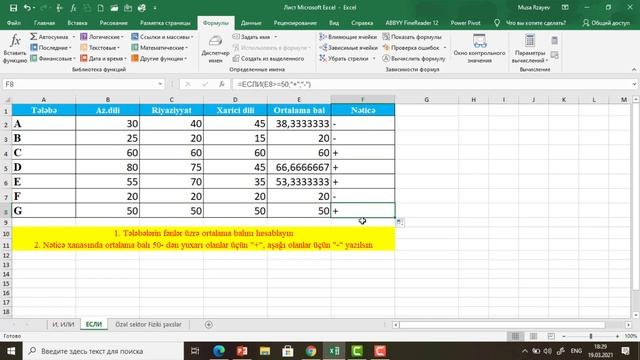Open Excel from the Windows taskbar
This screenshot has height=360, width=640.
coord(334,351)
